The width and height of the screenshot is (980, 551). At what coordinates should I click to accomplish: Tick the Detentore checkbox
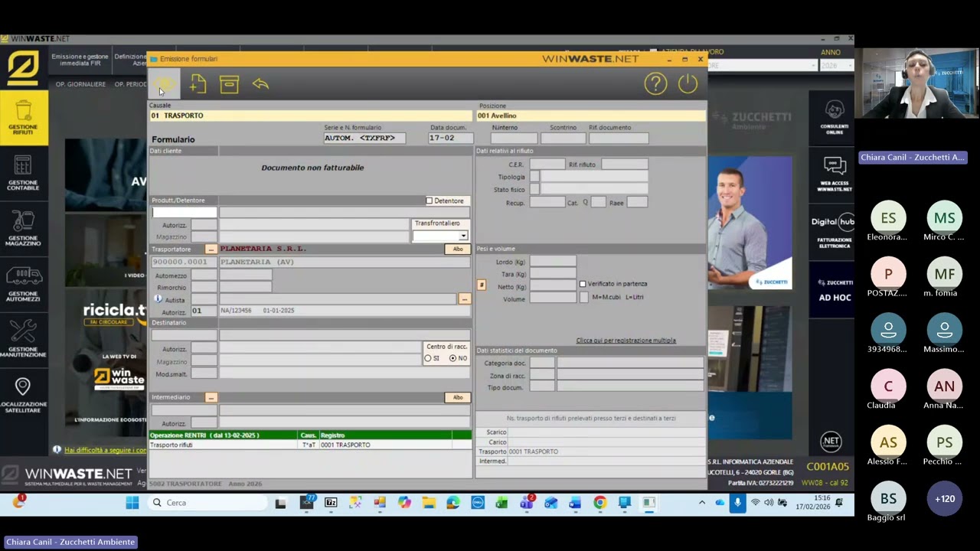[429, 201]
